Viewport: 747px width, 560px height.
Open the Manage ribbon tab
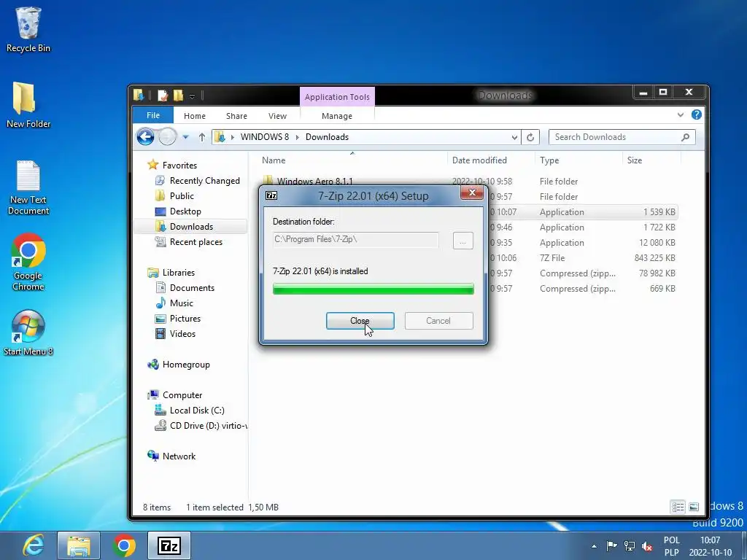click(337, 116)
